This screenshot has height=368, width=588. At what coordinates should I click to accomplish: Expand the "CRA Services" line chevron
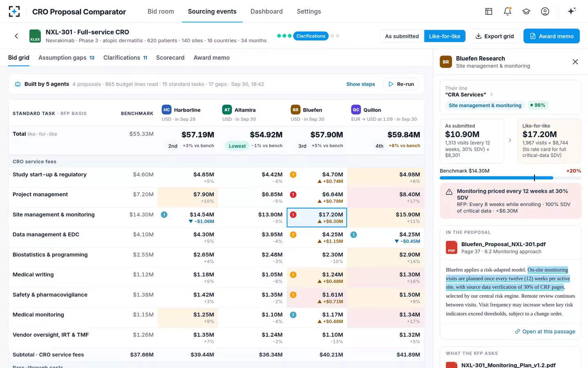click(492, 94)
